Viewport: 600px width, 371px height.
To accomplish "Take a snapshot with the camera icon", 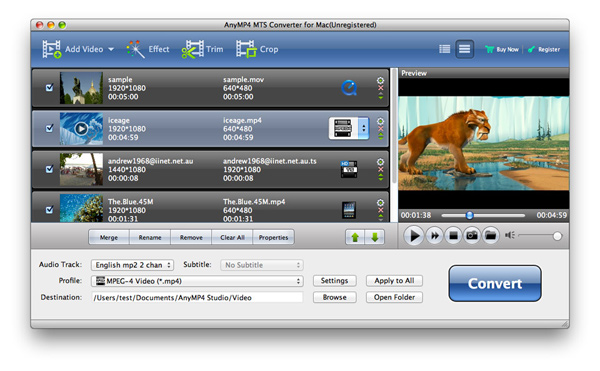I will pos(472,235).
